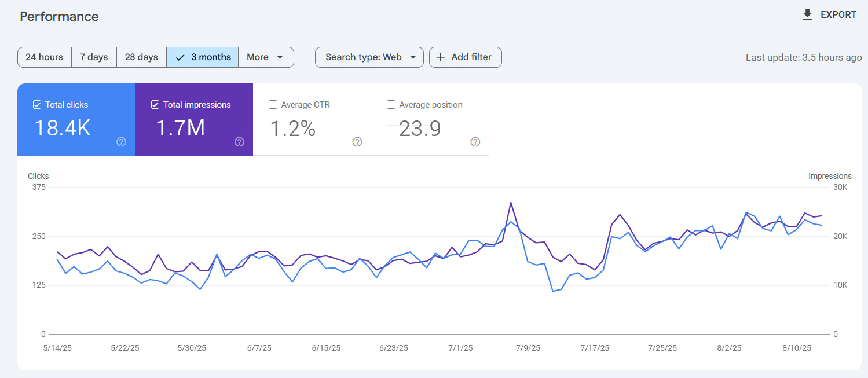Switch to the 7 days range
Viewport: 868px width, 378px height.
[x=94, y=57]
